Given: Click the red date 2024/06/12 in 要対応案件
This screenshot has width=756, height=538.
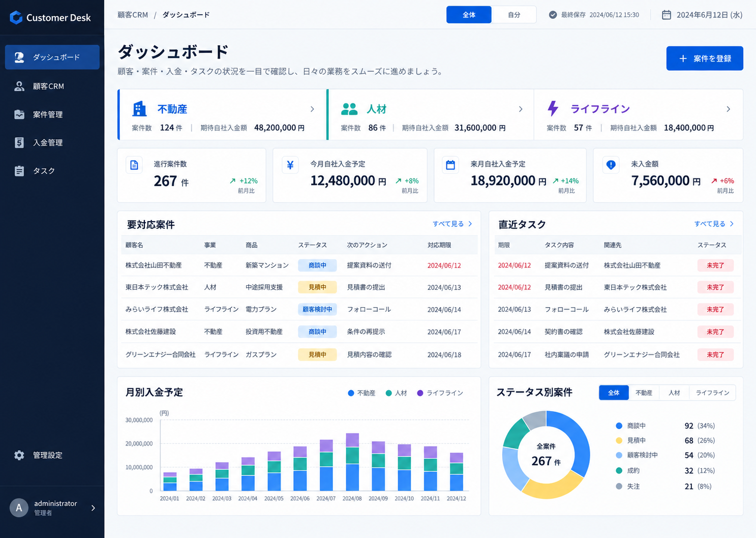Looking at the screenshot, I should (x=444, y=265).
